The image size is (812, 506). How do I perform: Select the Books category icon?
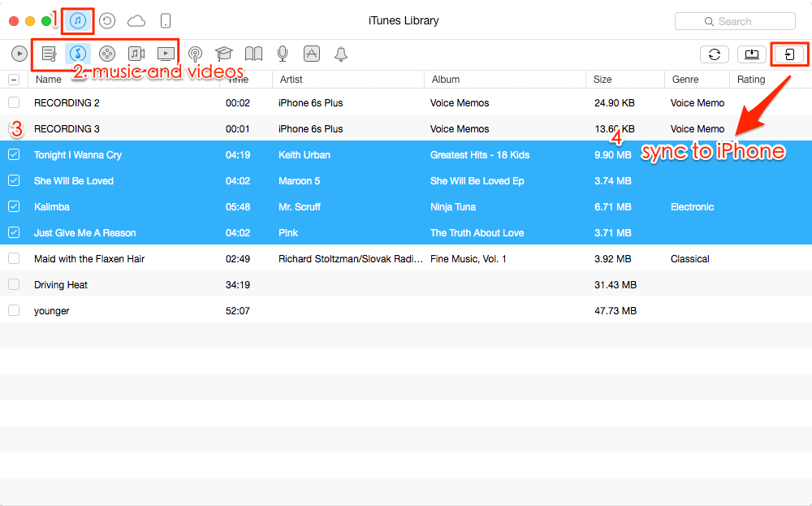tap(253, 54)
